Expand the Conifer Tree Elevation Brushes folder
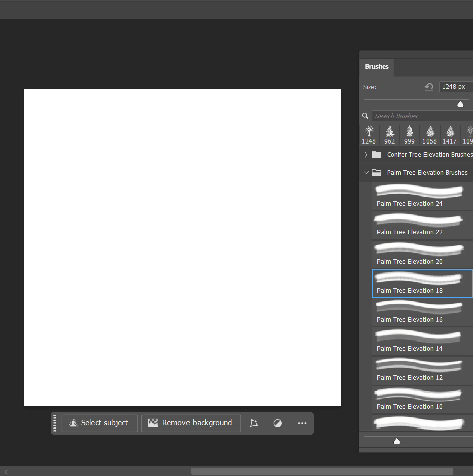The height and width of the screenshot is (476, 473). 366,155
